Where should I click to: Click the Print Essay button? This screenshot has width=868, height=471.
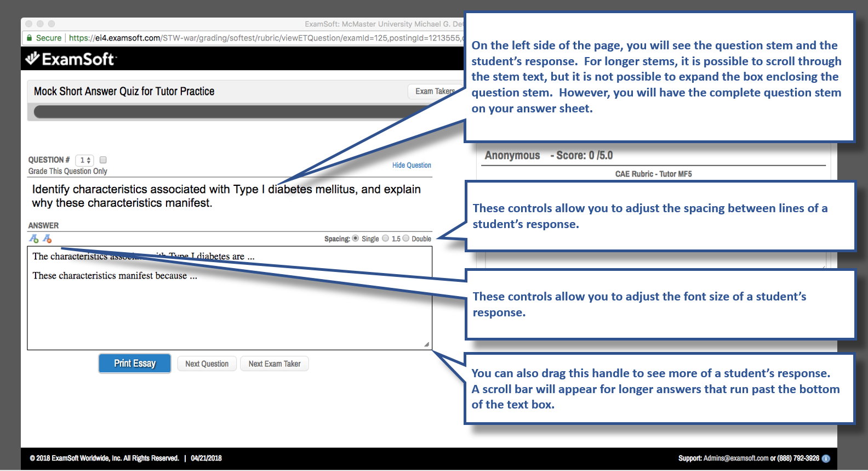[135, 364]
